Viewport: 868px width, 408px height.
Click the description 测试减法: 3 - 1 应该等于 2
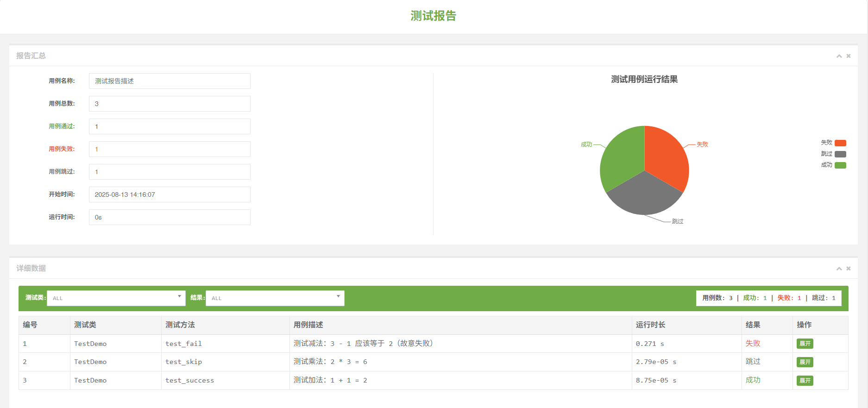[x=363, y=344]
